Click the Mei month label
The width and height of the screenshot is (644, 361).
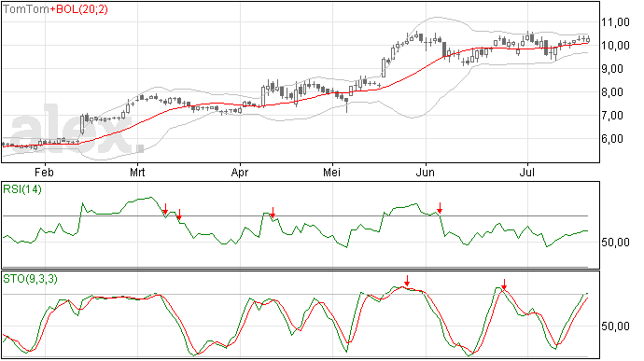tap(332, 172)
